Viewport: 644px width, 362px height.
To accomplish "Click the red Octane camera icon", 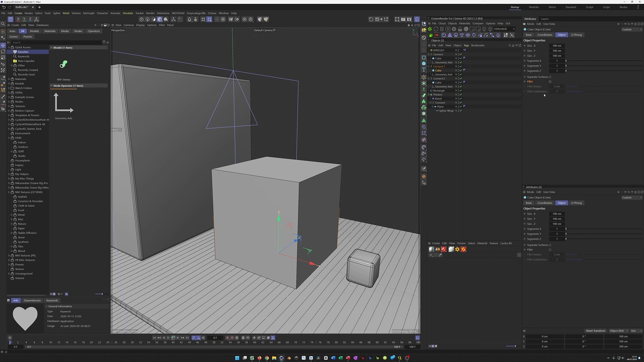I will pyautogui.click(x=437, y=35).
